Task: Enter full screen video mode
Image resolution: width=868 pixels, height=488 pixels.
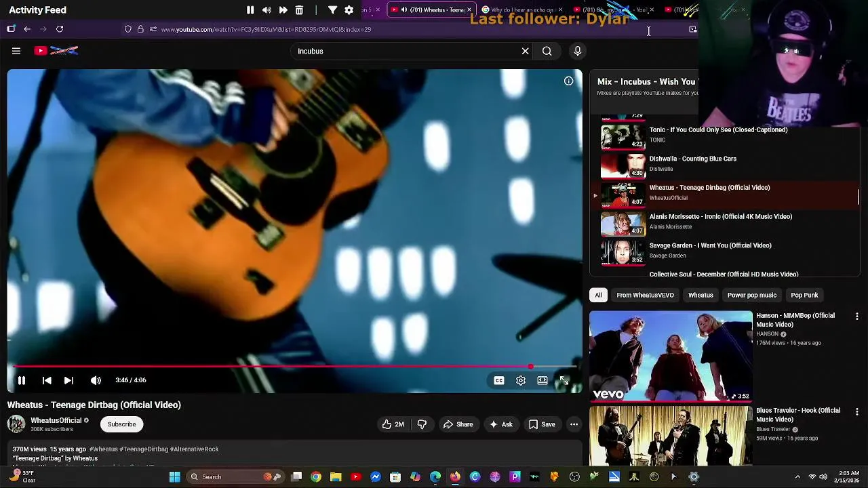Action: (564, 380)
